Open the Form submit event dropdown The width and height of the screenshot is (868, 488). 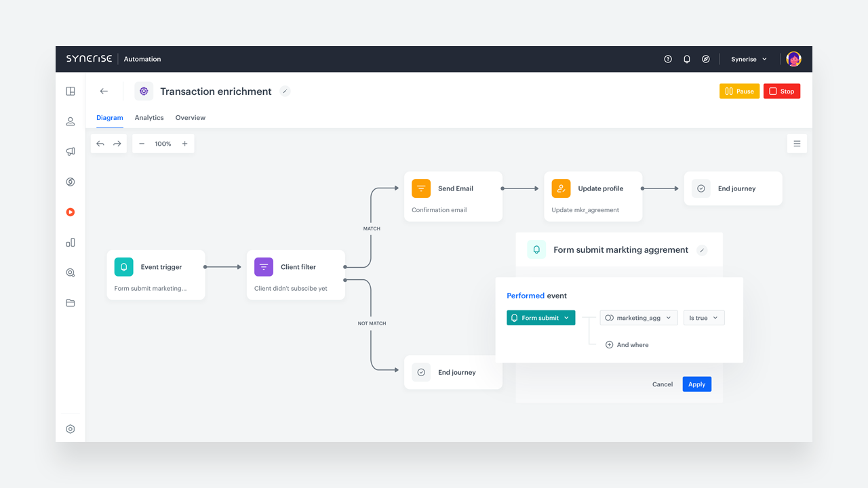pos(541,318)
